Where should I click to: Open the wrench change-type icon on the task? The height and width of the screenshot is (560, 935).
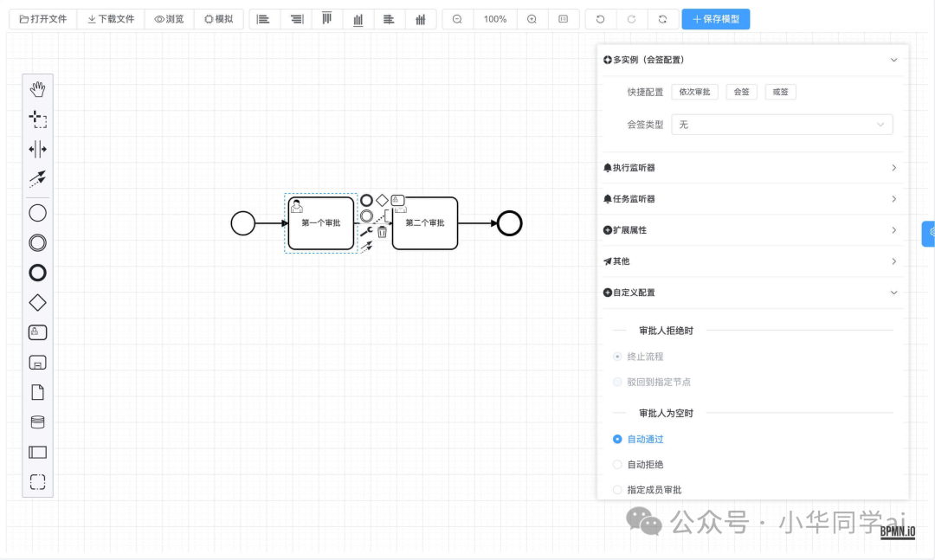(x=366, y=231)
